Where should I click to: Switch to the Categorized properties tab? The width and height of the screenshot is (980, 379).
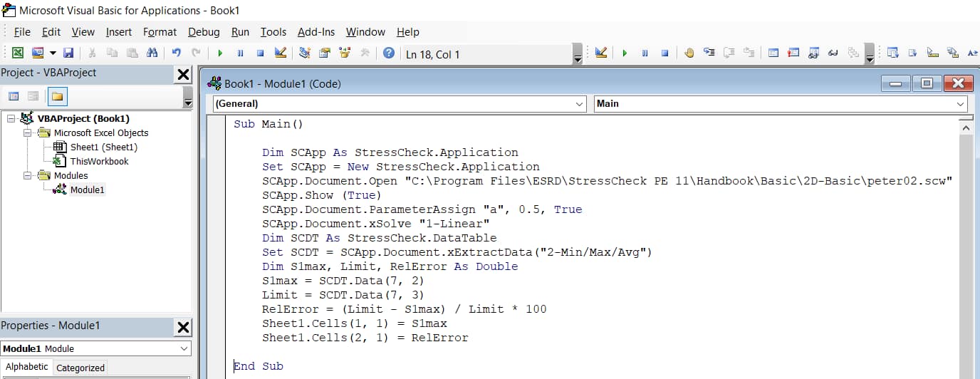click(80, 368)
